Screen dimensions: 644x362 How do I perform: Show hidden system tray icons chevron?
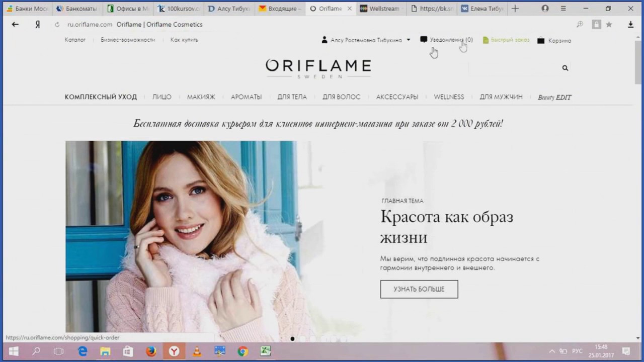tap(552, 351)
